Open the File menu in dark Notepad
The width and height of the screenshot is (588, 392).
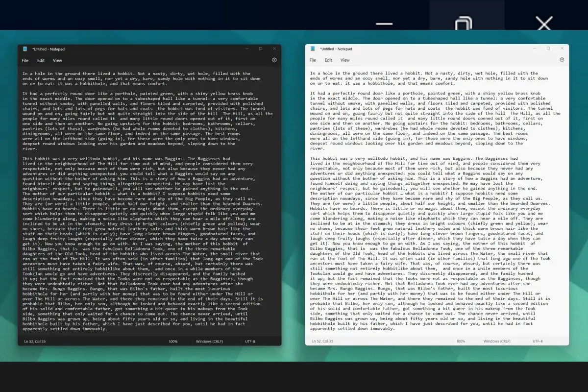pyautogui.click(x=24, y=60)
